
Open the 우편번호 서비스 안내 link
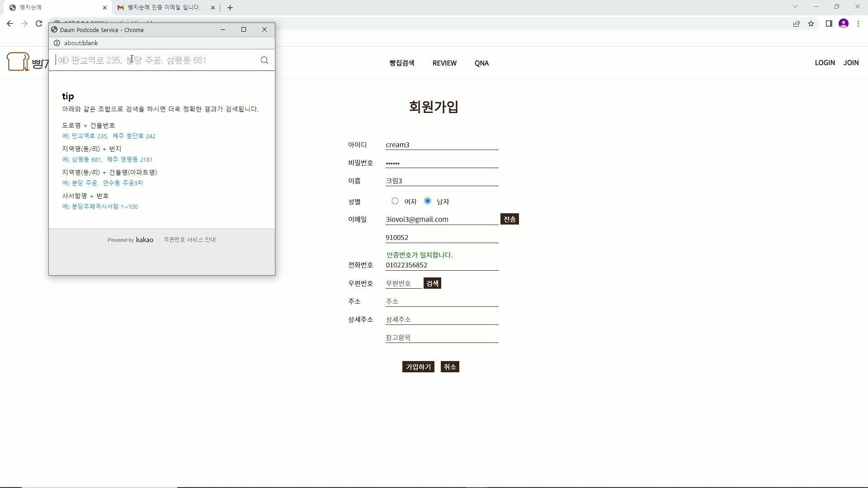click(190, 239)
